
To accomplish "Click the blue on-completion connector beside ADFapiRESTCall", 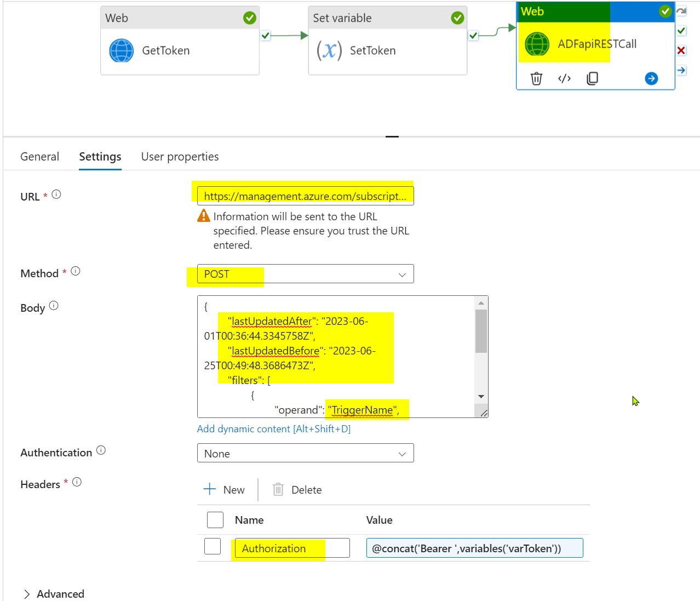I will 681,70.
